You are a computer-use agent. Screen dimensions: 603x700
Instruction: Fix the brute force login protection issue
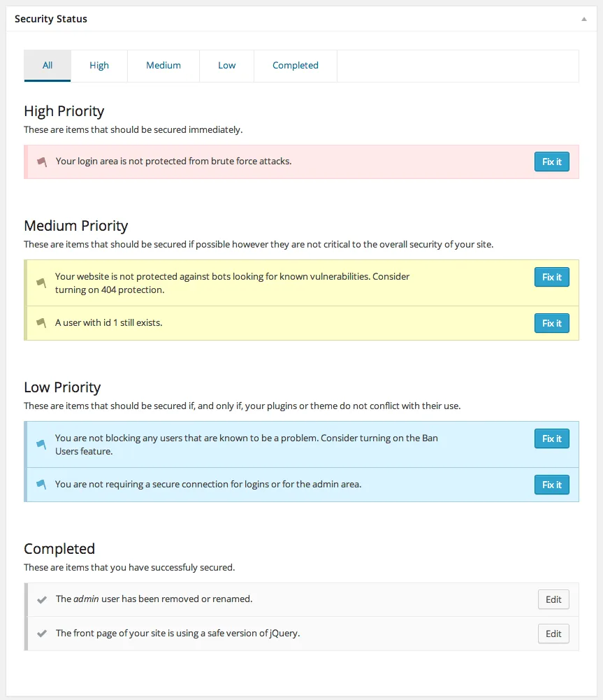[x=551, y=161]
